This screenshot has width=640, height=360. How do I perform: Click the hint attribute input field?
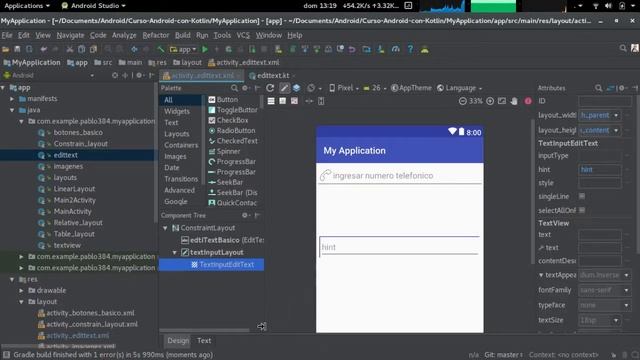pos(600,169)
